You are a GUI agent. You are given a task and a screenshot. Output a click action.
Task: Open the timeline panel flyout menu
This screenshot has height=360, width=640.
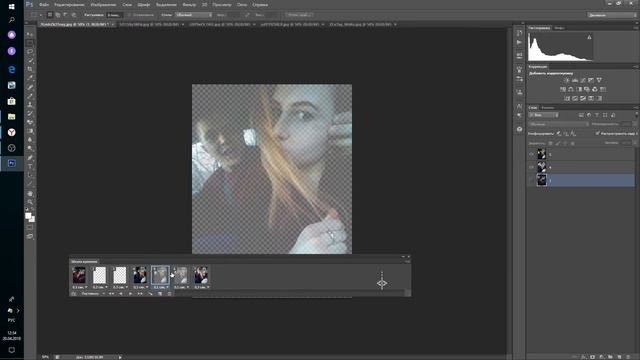tap(407, 262)
